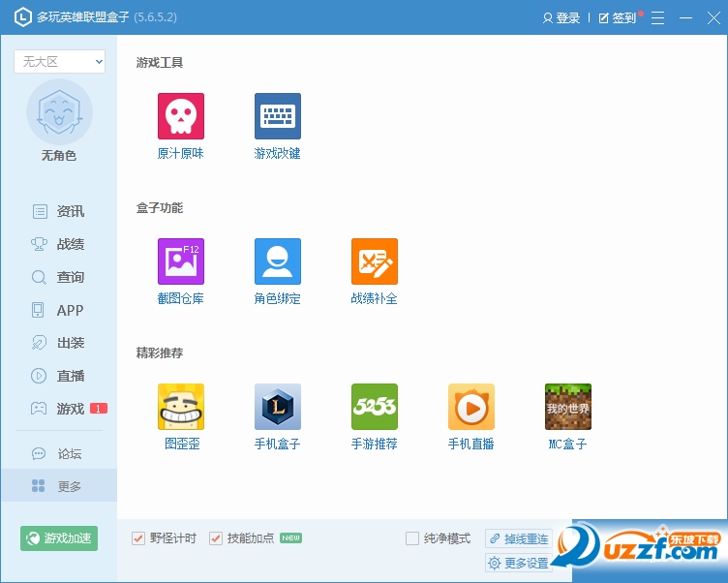Viewport: 728px width, 583px height.
Task: Switch to the 直播 live section
Action: click(x=58, y=376)
